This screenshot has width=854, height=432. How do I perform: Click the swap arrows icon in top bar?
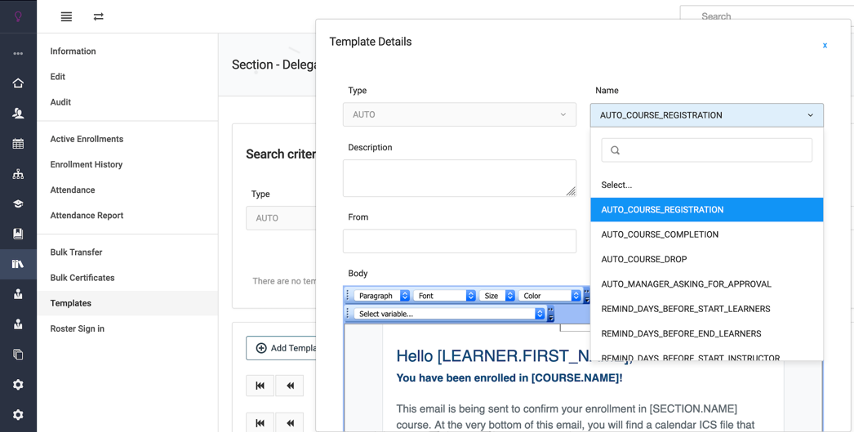pyautogui.click(x=99, y=16)
